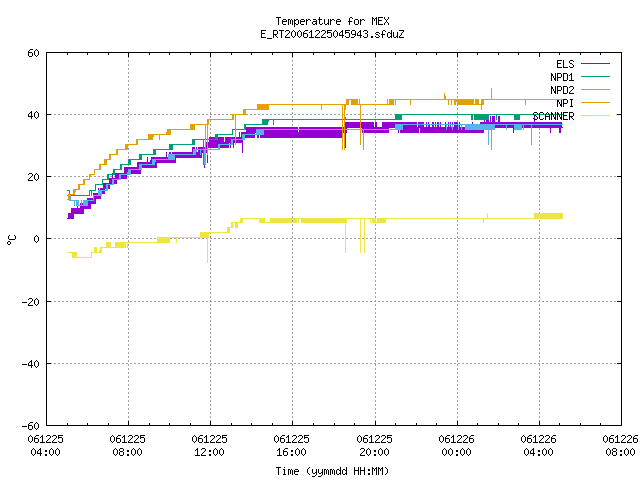Click the y-axis label 0

click(x=36, y=239)
